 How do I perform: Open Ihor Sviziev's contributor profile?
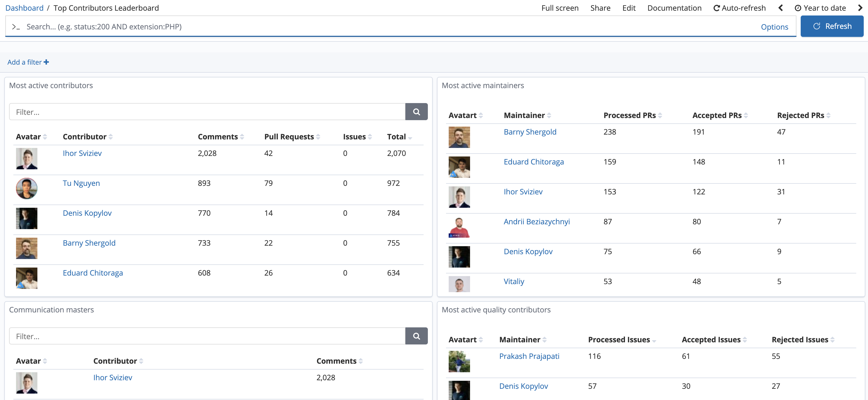[82, 153]
